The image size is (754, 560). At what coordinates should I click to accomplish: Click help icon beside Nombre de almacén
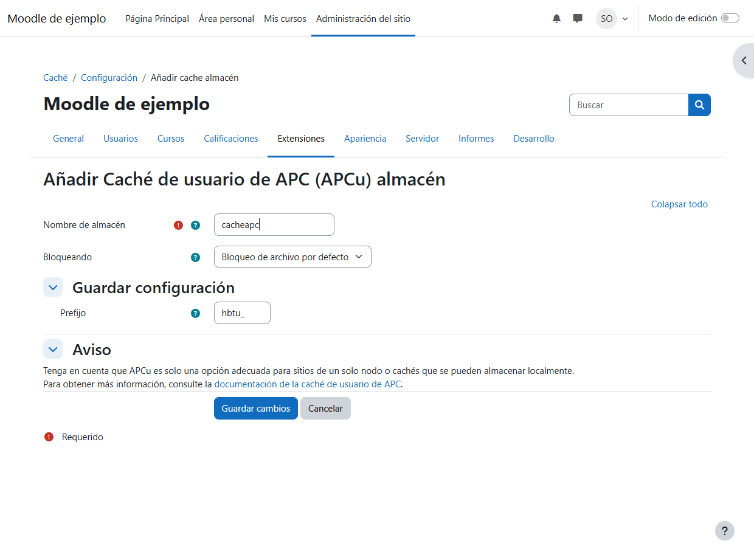195,225
